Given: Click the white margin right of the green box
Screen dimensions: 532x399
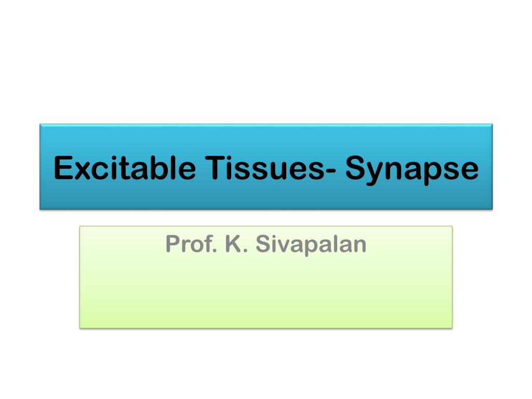Looking at the screenshot, I should click(493, 277).
